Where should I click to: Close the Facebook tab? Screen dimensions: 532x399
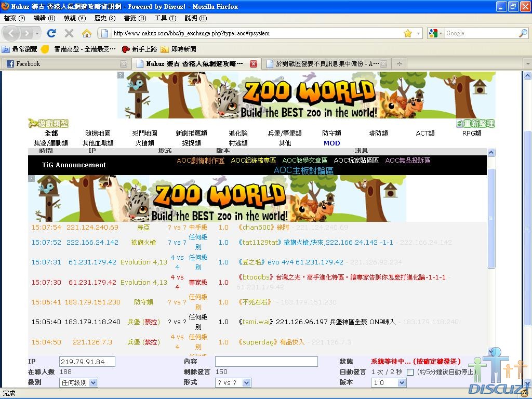pos(124,64)
